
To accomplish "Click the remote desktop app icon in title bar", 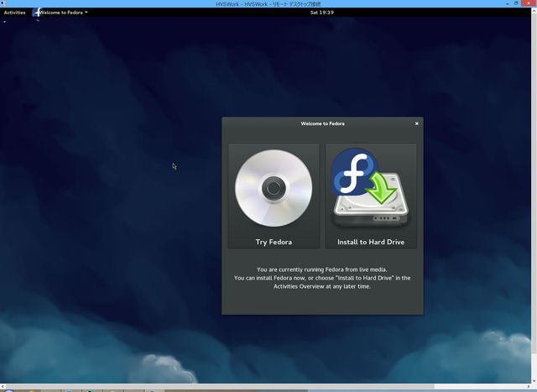I will coord(3,3).
